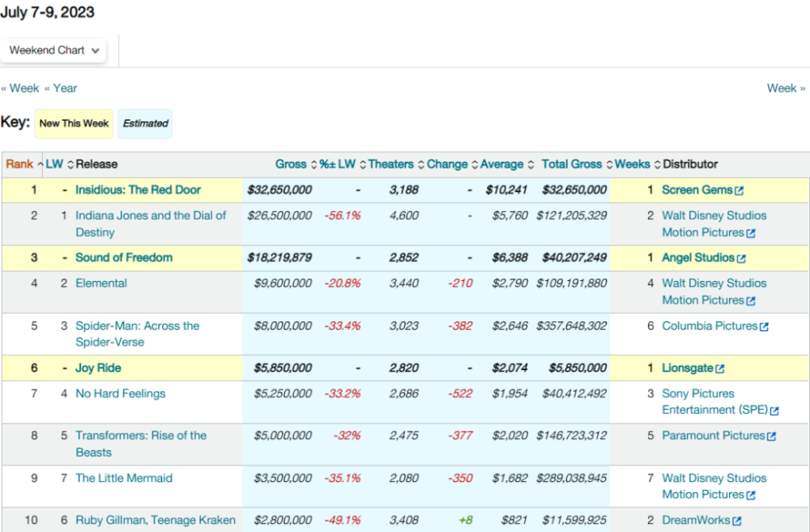Click external link icon next to Paramount Pictures
This screenshot has height=532, width=810.
tap(771, 436)
